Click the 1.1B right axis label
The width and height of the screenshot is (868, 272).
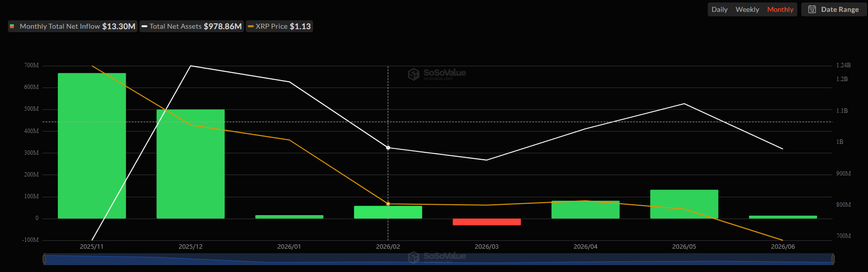coord(842,111)
